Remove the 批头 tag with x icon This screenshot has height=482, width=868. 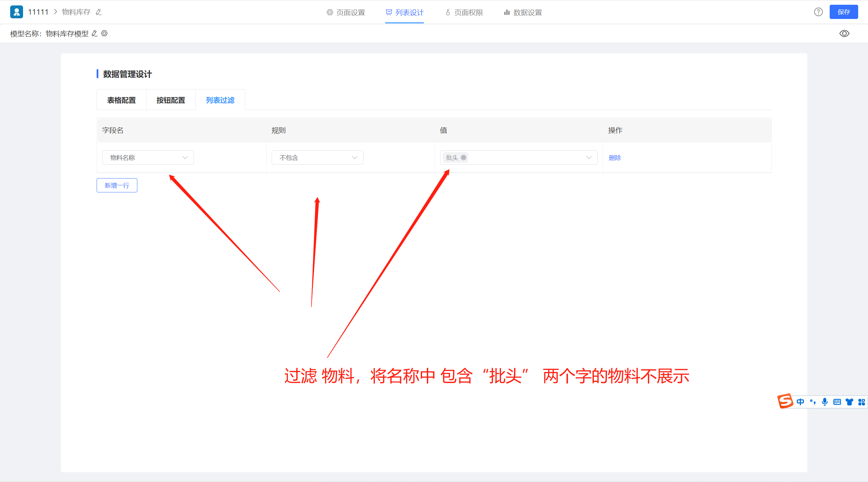coord(463,158)
